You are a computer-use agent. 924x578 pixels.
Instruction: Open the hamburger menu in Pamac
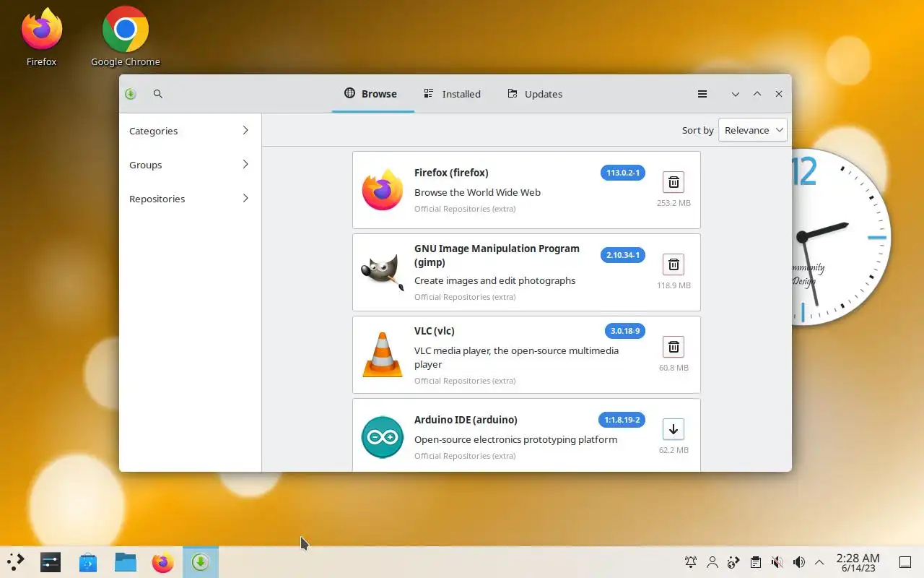[x=702, y=94]
